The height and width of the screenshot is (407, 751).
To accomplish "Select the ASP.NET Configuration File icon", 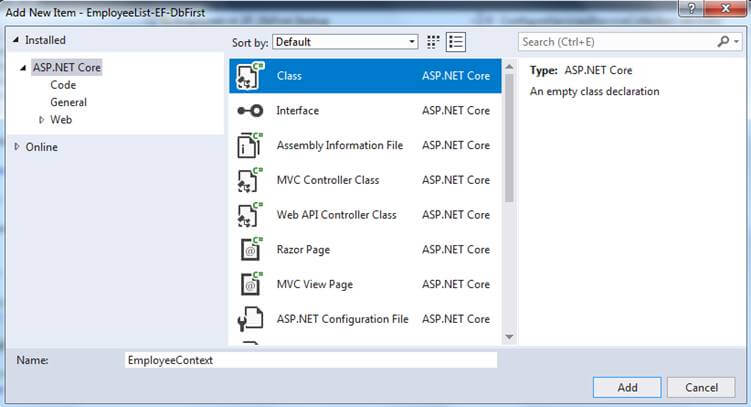I will [249, 319].
